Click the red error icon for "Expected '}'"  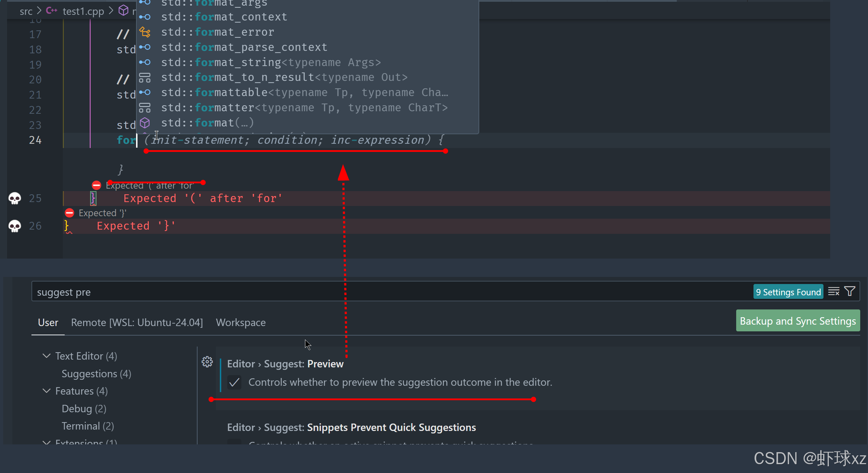click(x=70, y=213)
